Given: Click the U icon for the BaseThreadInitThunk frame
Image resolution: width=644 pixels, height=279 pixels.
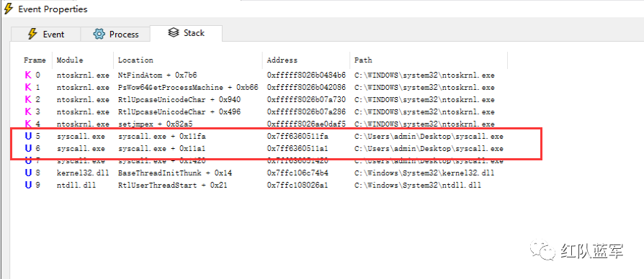Looking at the screenshot, I should tap(28, 173).
